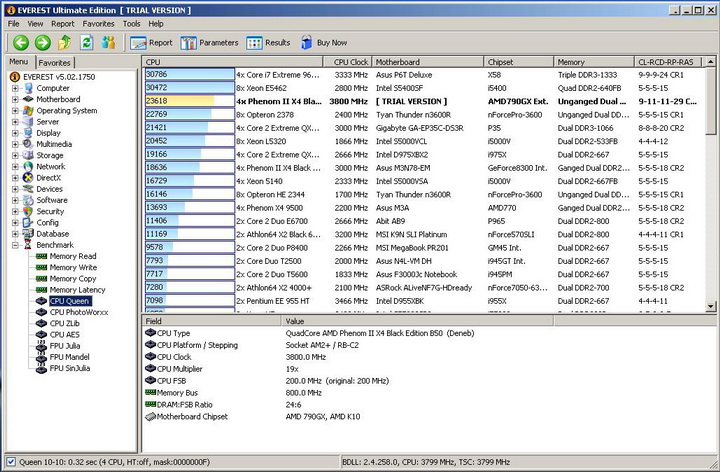Screen dimensions: 720x472
Task: Sort results by CPU Clock column header
Action: pyautogui.click(x=347, y=62)
